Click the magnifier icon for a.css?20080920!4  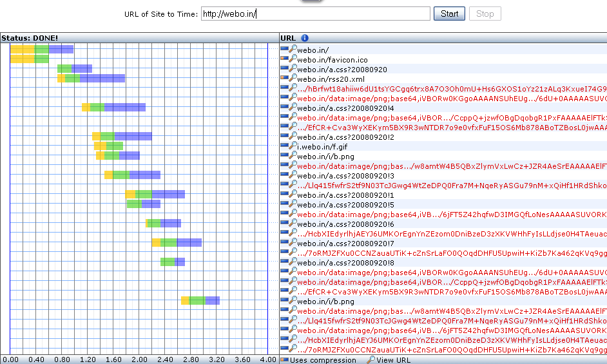click(x=293, y=108)
